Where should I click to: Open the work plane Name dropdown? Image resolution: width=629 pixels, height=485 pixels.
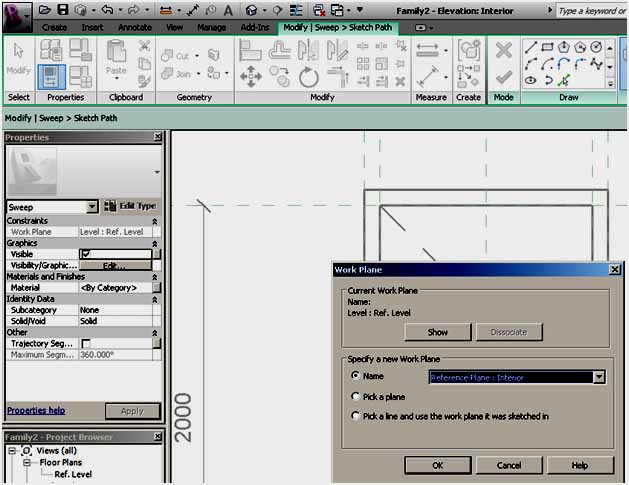click(599, 377)
